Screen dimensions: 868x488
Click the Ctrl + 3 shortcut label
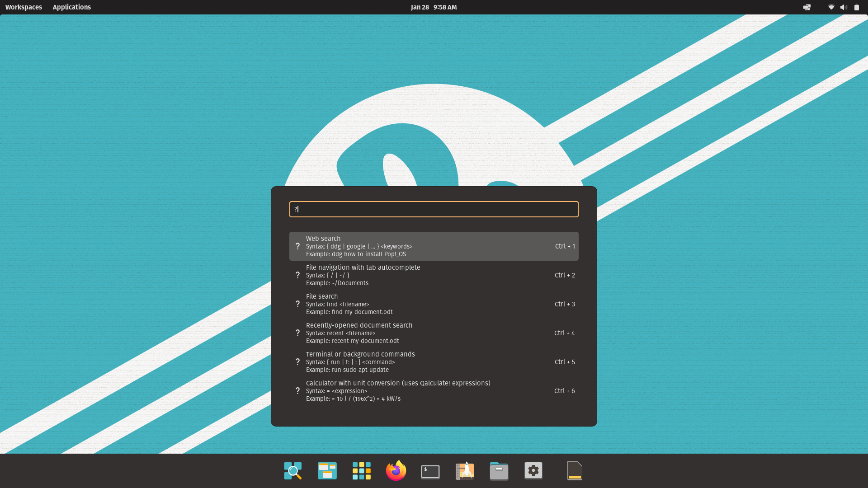(565, 304)
